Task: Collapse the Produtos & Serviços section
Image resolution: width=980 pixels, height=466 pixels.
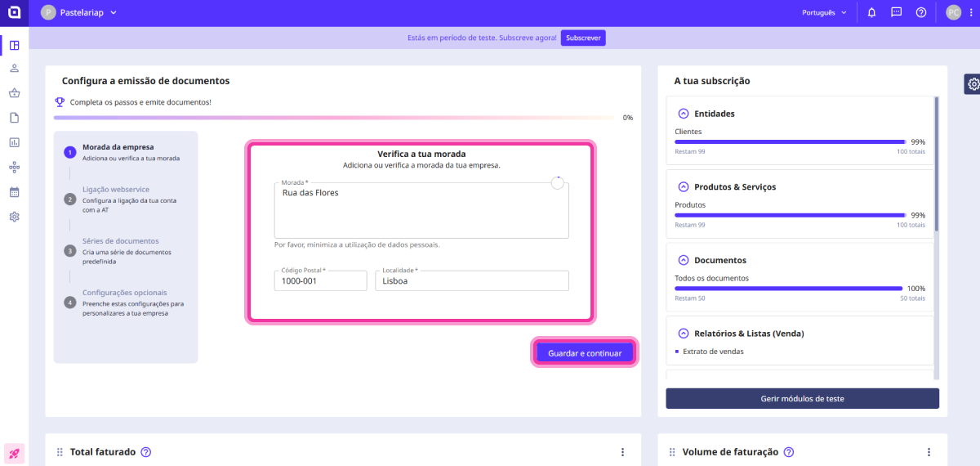Action: pyautogui.click(x=684, y=187)
